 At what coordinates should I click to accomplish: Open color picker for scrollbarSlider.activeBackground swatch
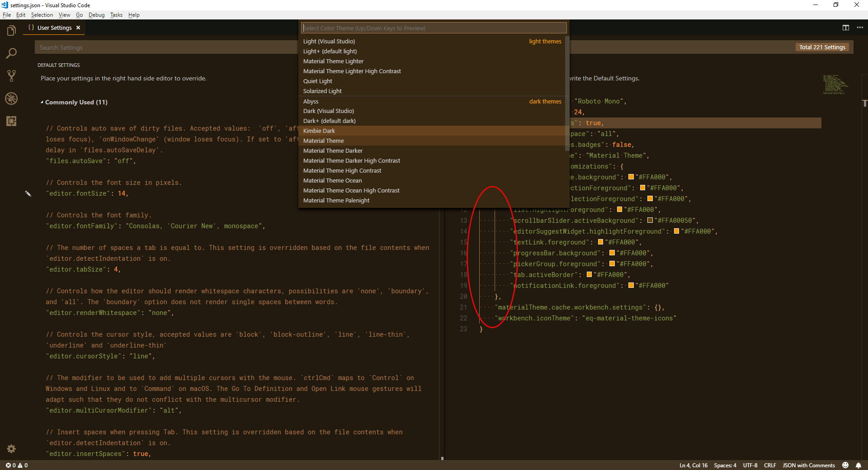650,221
